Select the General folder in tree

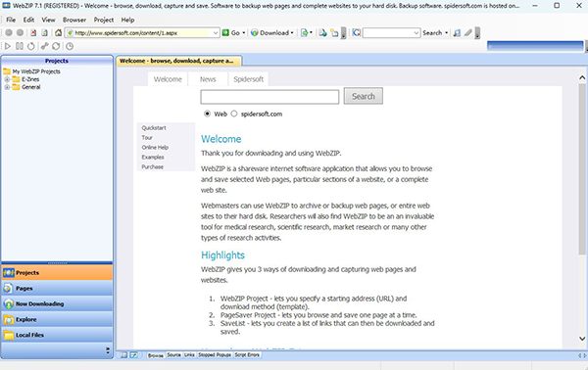pyautogui.click(x=30, y=87)
